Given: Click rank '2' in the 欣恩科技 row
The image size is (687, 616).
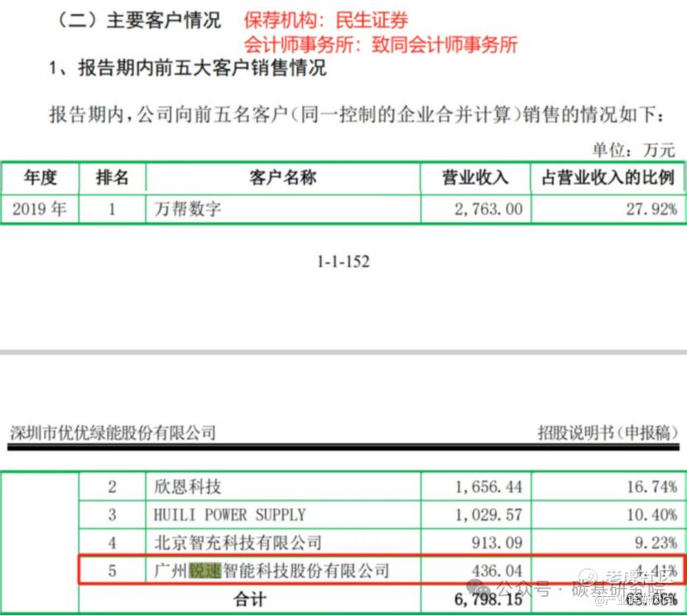Looking at the screenshot, I should pyautogui.click(x=113, y=487).
